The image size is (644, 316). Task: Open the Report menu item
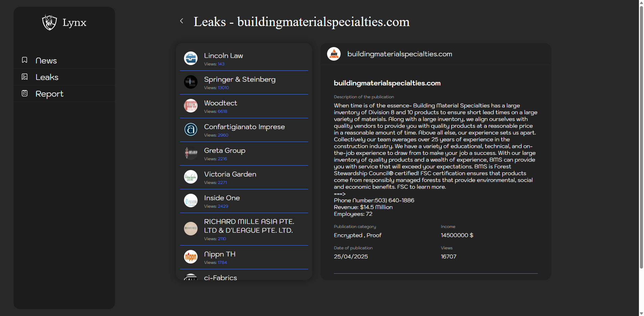coord(49,94)
